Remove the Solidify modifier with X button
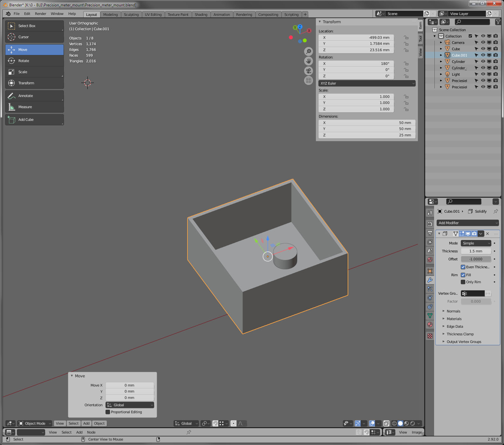 click(487, 234)
